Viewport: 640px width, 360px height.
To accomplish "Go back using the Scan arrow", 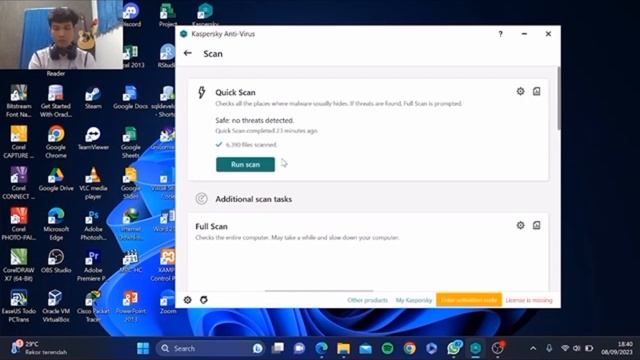I will (187, 53).
